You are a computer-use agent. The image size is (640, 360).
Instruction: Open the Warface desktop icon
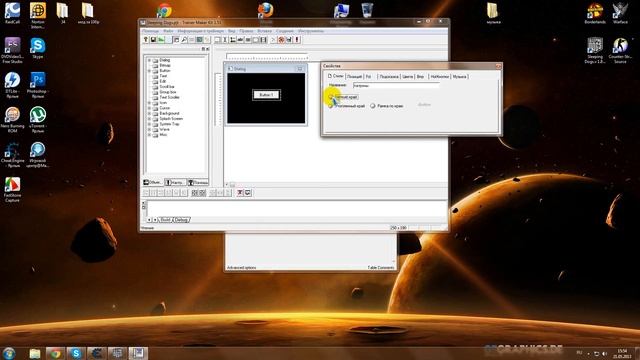point(620,13)
